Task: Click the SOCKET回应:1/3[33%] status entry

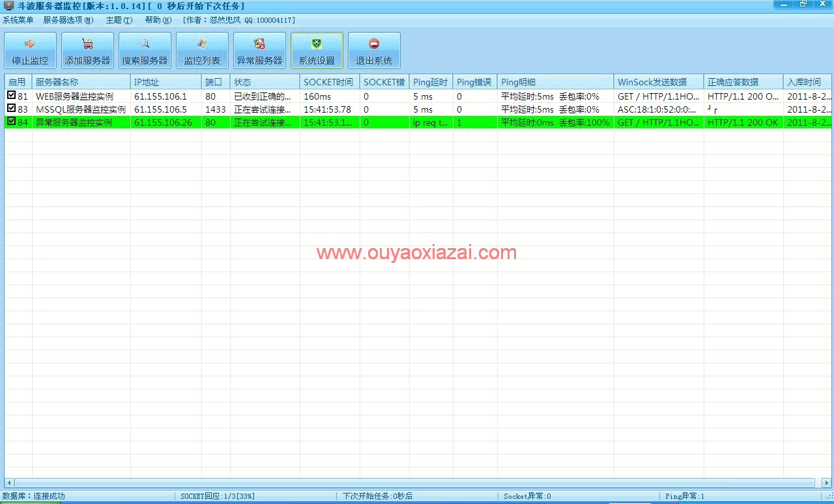Action: (218, 496)
